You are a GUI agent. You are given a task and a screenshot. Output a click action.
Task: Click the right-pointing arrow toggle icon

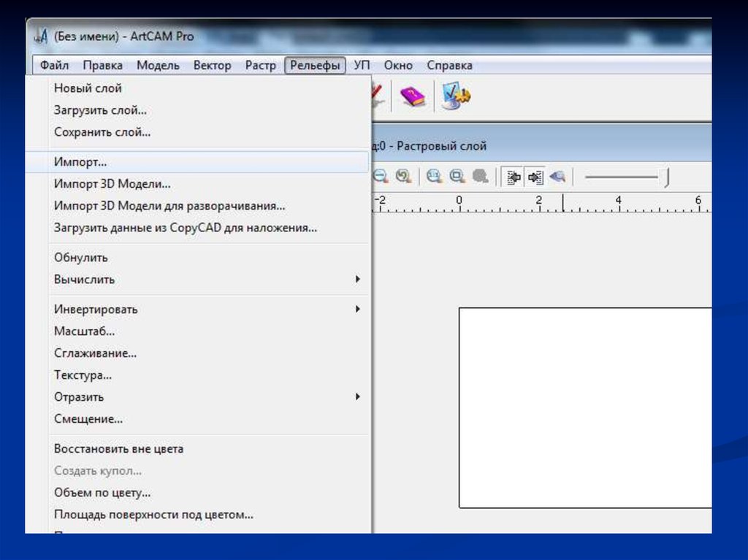pyautogui.click(x=535, y=177)
